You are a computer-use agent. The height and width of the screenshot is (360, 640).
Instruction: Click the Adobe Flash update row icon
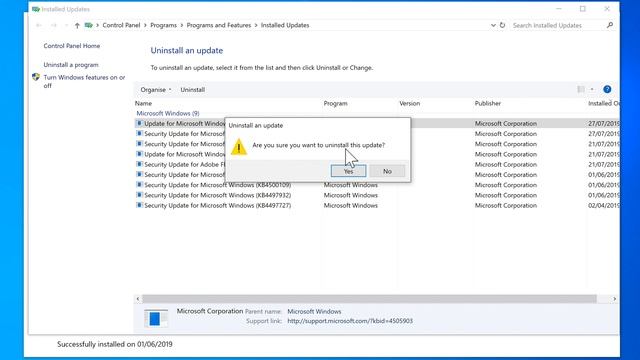tap(139, 164)
